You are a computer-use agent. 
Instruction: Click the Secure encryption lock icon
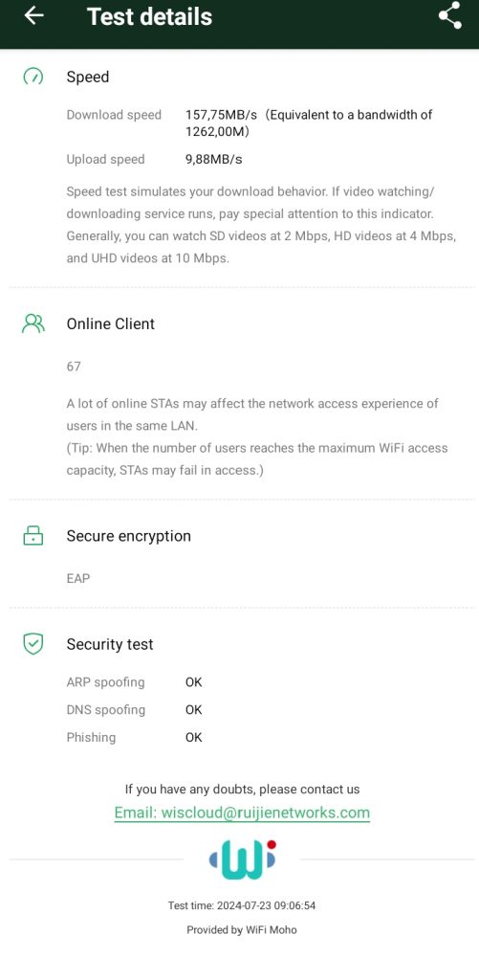click(33, 536)
